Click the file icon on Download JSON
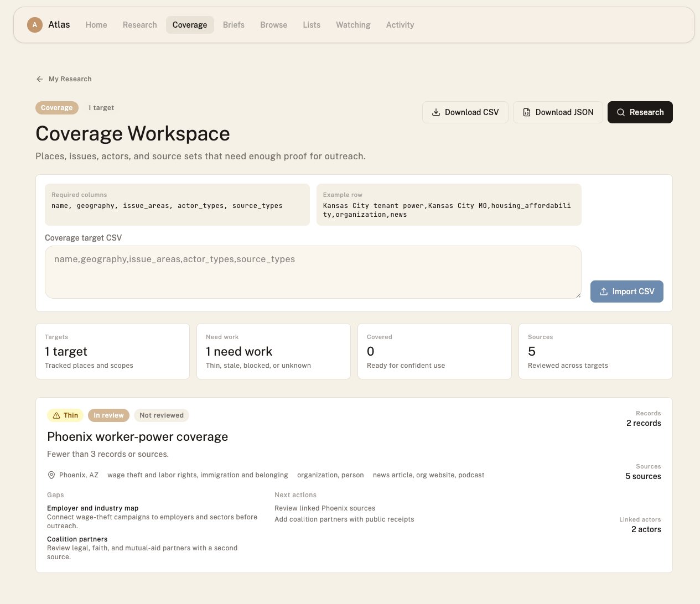This screenshot has width=700, height=604. coord(527,112)
